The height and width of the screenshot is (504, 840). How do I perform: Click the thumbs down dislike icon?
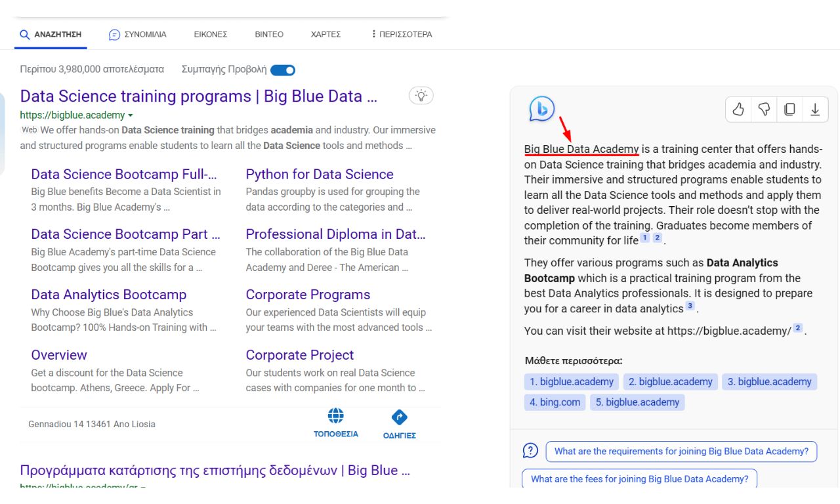click(x=764, y=110)
